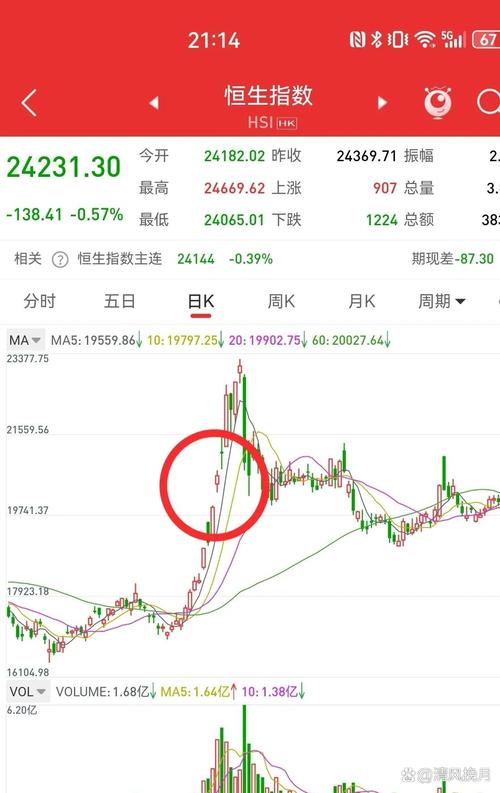Expand the VOL indicator dropdown

coord(28,691)
